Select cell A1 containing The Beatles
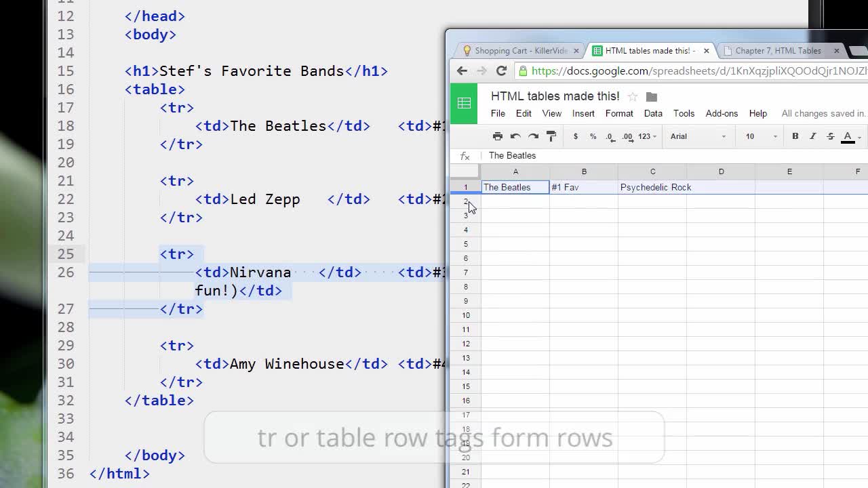Image resolution: width=868 pixels, height=488 pixels. point(515,187)
